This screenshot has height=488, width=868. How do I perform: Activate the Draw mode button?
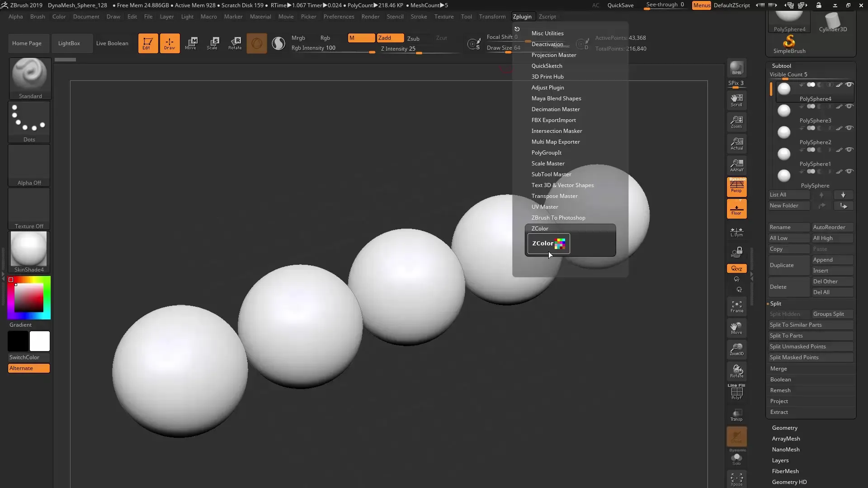coord(170,43)
